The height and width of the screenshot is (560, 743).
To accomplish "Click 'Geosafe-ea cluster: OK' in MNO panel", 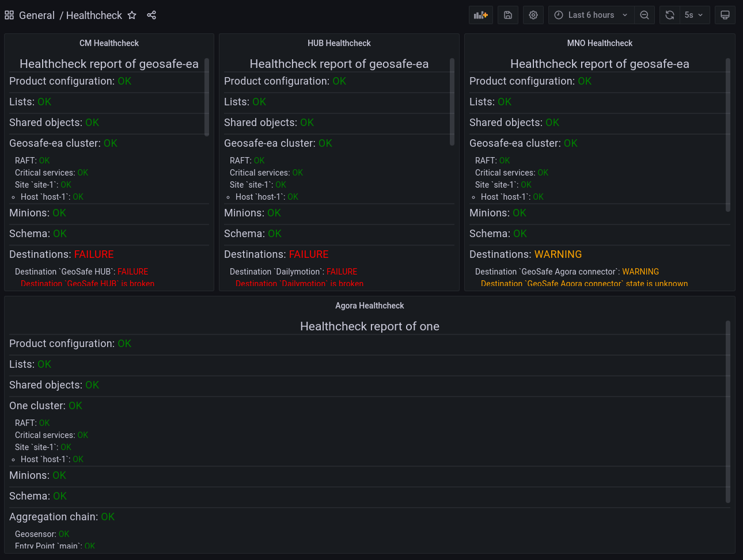I will [x=524, y=143].
